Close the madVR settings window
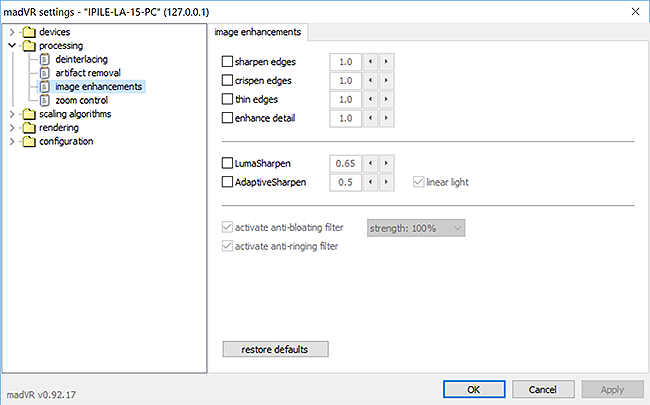 (x=635, y=12)
